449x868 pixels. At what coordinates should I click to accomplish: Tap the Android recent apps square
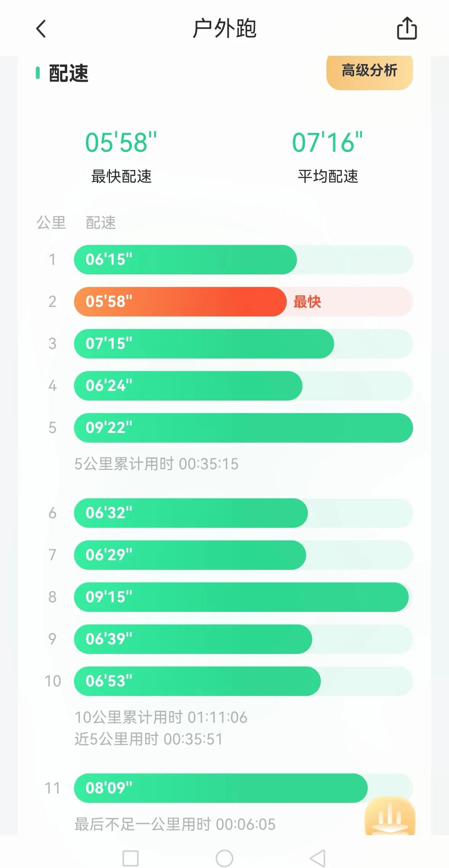click(x=131, y=858)
